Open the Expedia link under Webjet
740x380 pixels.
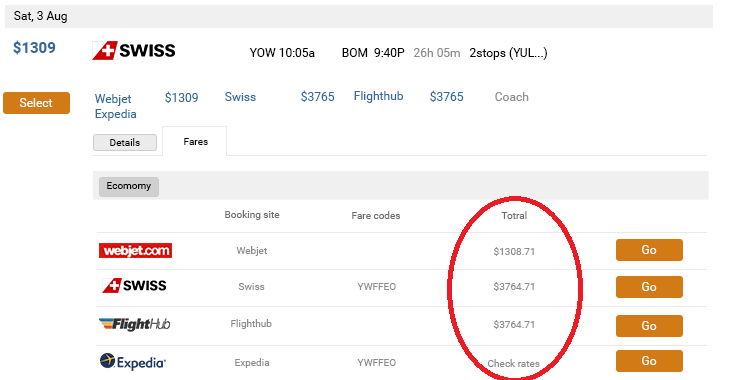click(x=116, y=114)
